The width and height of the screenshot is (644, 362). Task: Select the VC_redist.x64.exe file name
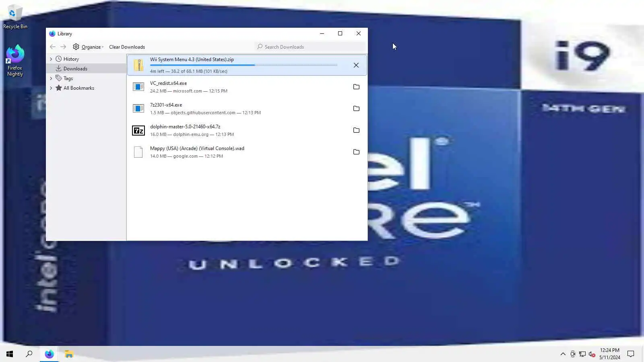(169, 83)
